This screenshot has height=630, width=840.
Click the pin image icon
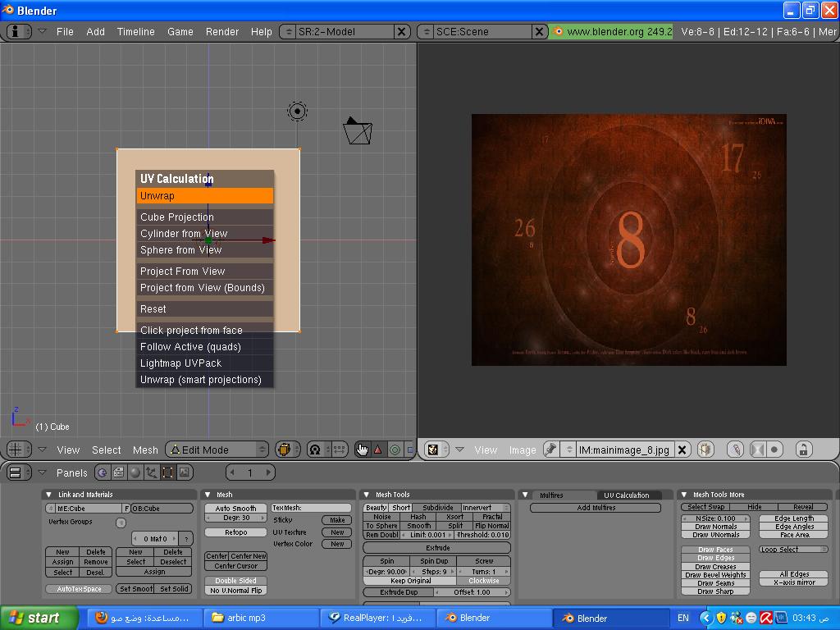(x=550, y=450)
